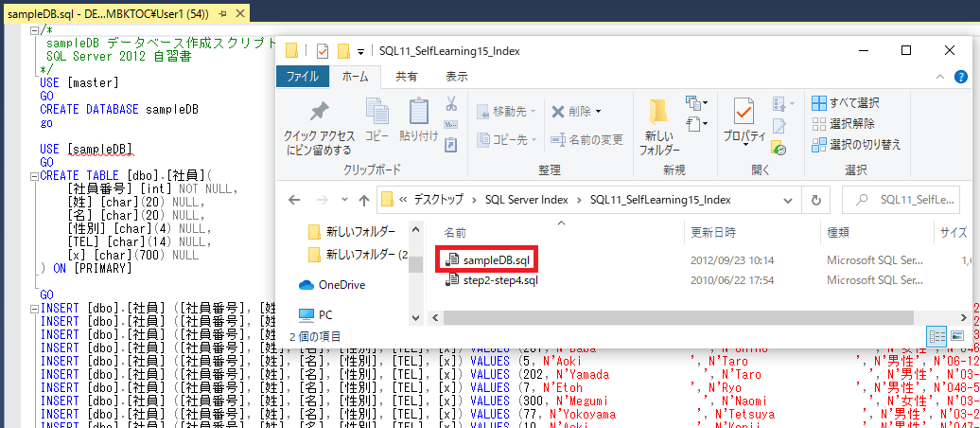Screen dimensions: 980x428
Task: Click the pin icon on sampleDB.sql tab
Action: 224,14
